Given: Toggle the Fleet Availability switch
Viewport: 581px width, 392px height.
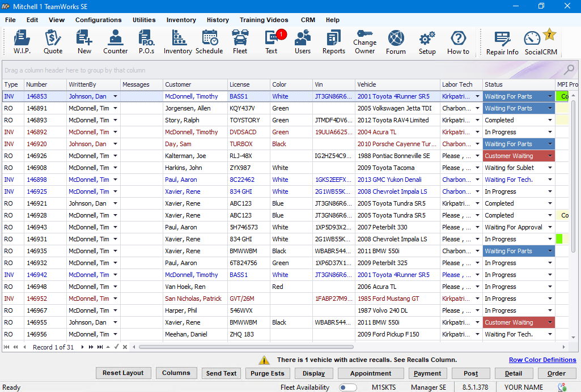Looking at the screenshot, I should coord(347,387).
